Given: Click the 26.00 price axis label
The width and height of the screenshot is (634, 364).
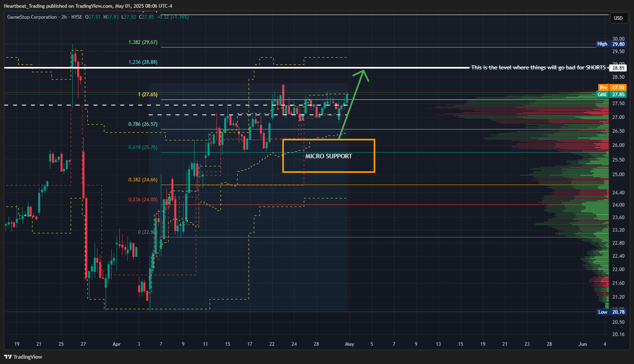Looking at the screenshot, I should (619, 145).
